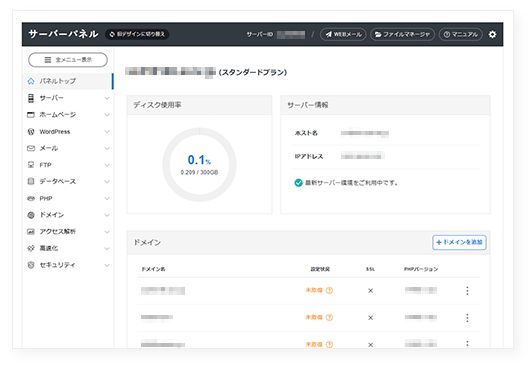This screenshot has height=374, width=531.
Task: Click the 高速化 rocket icon
Action: (31, 248)
